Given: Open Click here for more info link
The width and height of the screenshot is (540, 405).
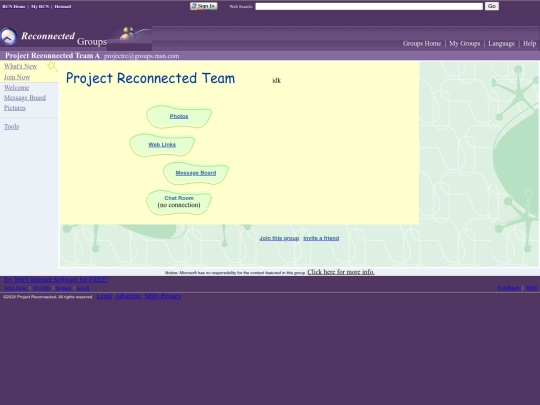Looking at the screenshot, I should [341, 272].
